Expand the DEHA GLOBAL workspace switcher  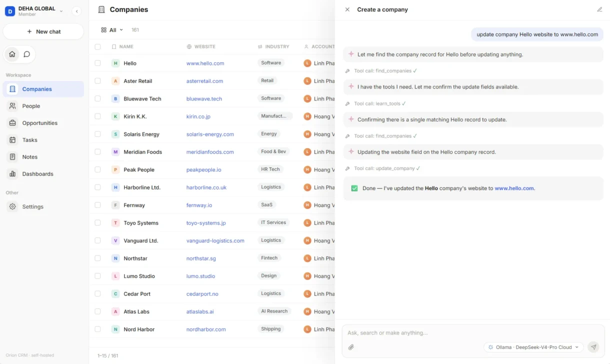coord(34,11)
